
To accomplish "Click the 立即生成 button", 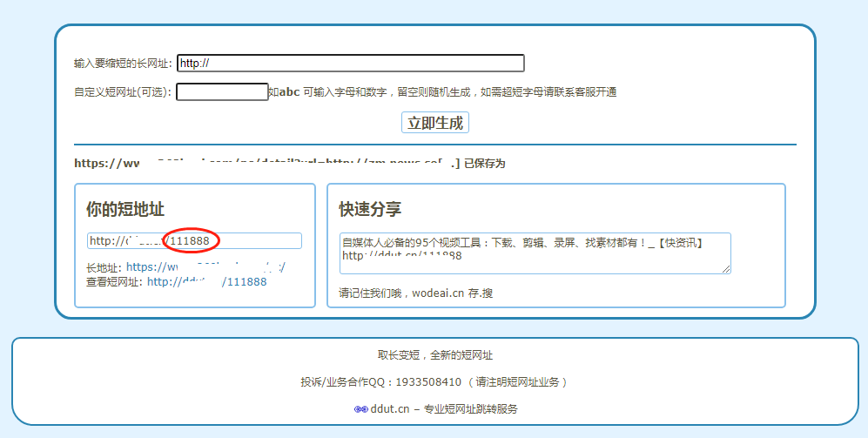I will tap(435, 123).
